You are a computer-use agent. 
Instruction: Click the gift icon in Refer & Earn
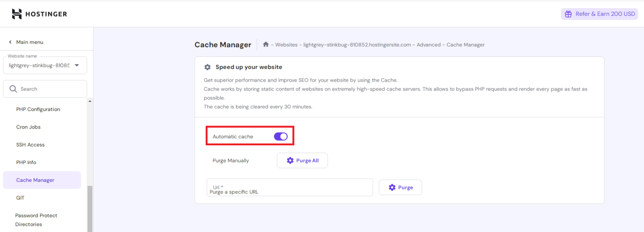point(568,14)
